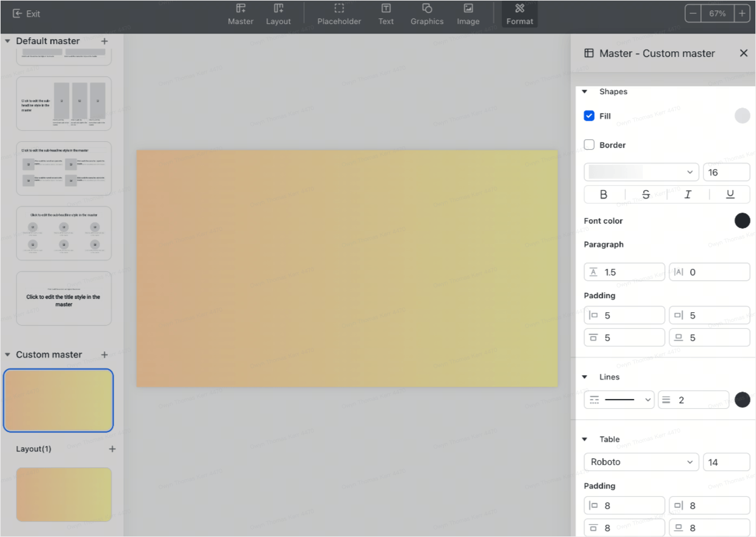Edit Shapes right padding field

pyautogui.click(x=710, y=315)
